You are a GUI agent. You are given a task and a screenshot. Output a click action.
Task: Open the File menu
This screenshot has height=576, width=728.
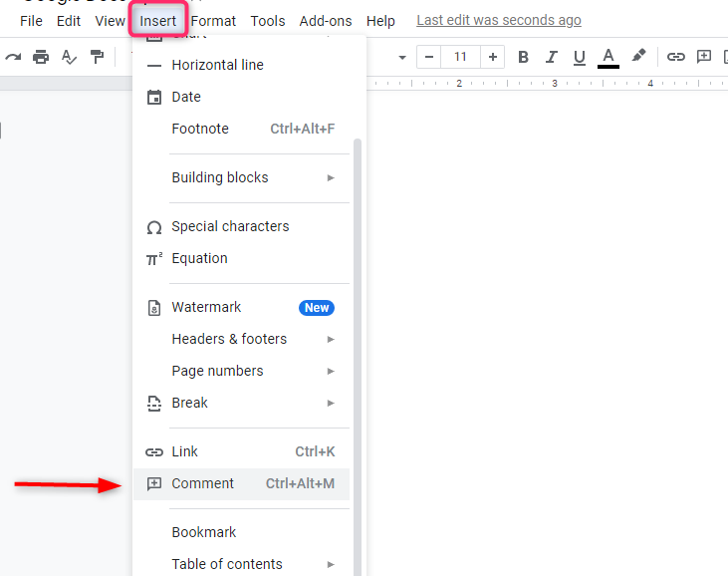(31, 21)
